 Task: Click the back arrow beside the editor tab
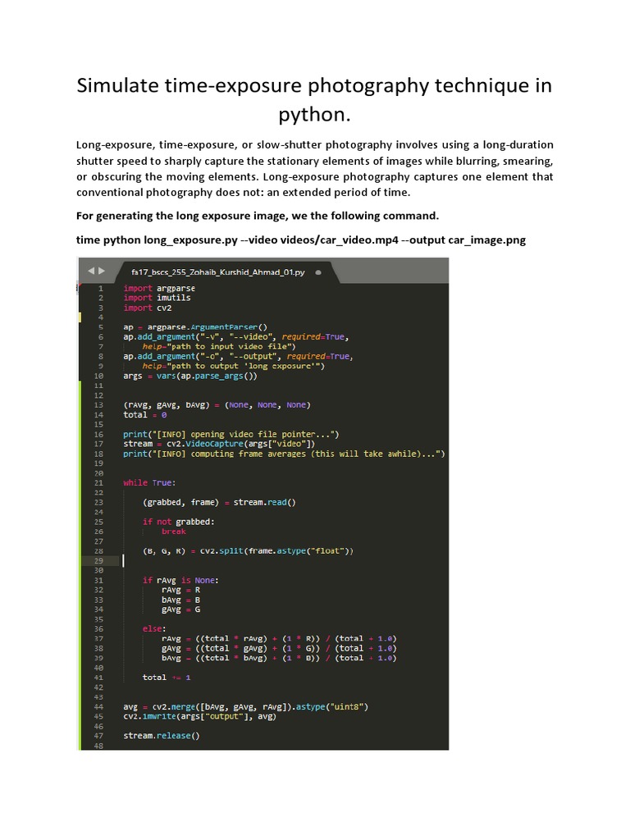[x=91, y=271]
